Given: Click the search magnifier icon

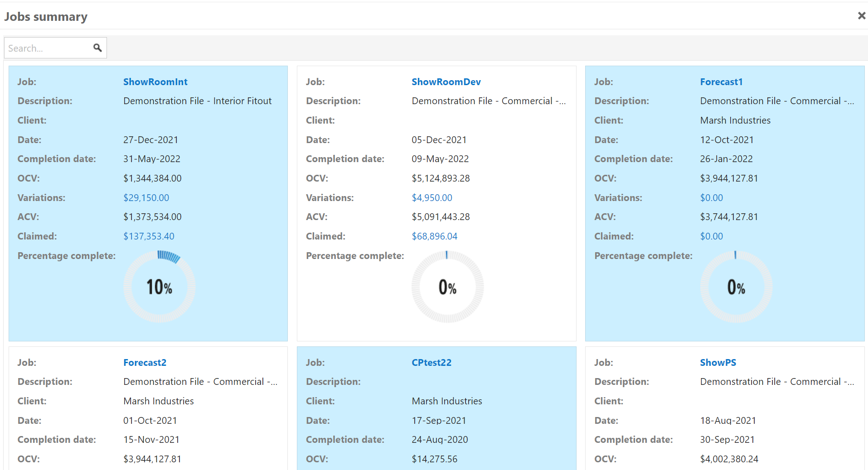Looking at the screenshot, I should 97,48.
